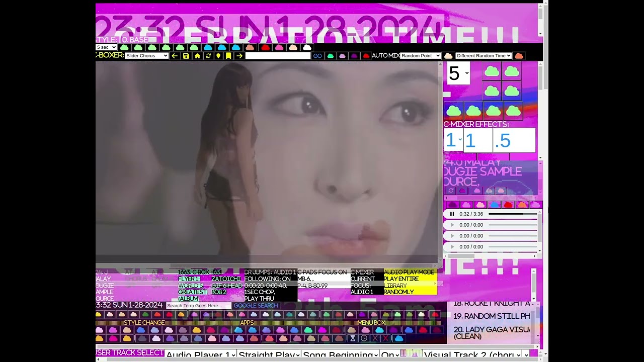This screenshot has width=644, height=362.
Task: Click the APPS section label
Action: tap(247, 323)
